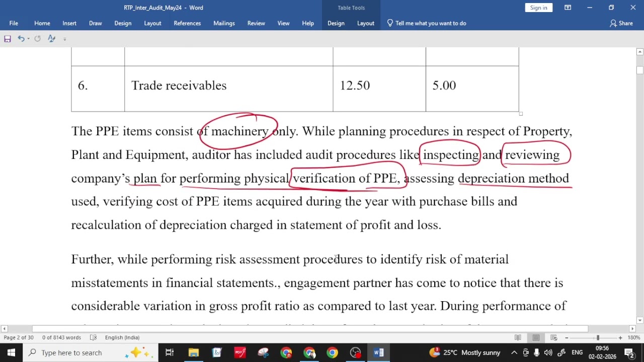Click the zoom in plus button
Image resolution: width=644 pixels, height=362 pixels.
point(620,337)
